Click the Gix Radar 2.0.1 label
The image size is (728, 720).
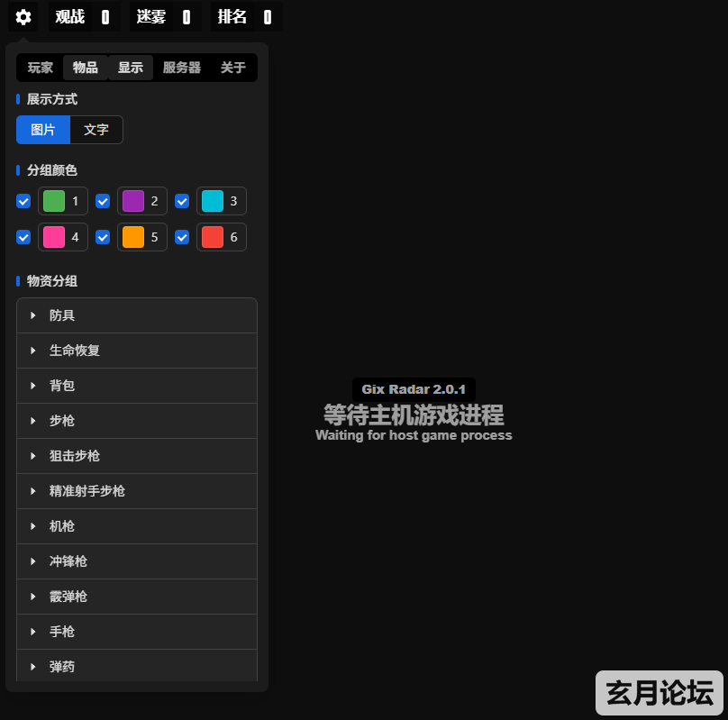[x=414, y=389]
